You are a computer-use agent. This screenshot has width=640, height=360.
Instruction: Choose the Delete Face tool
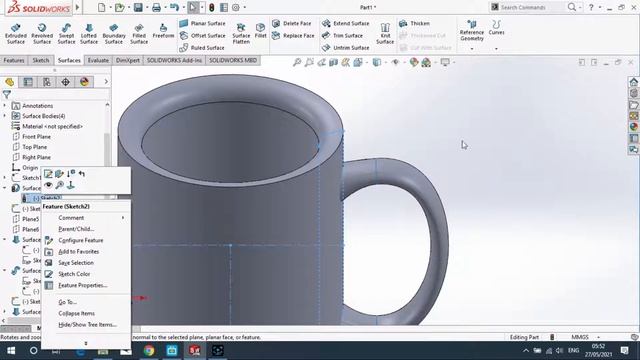click(x=292, y=23)
